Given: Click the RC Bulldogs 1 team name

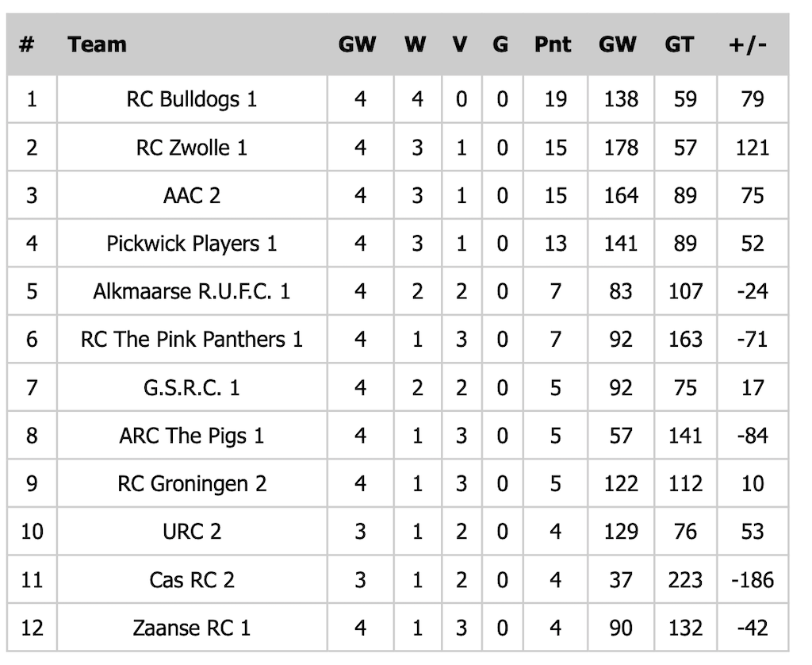Looking at the screenshot, I should coord(192,99).
